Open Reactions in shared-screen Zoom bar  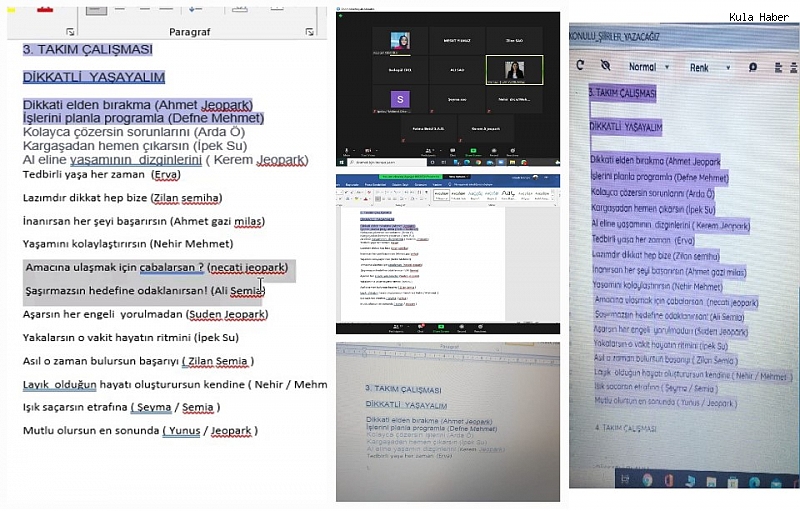click(480, 328)
